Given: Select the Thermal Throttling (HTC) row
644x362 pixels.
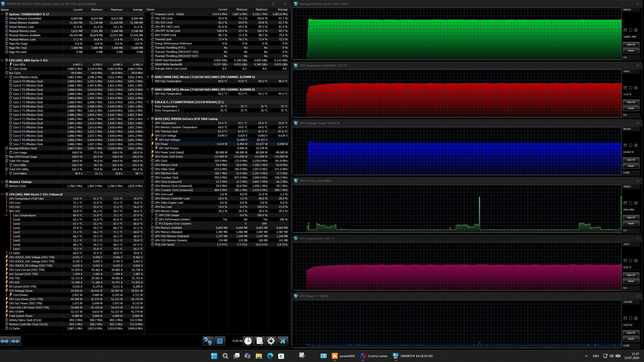Looking at the screenshot, I should point(217,48).
